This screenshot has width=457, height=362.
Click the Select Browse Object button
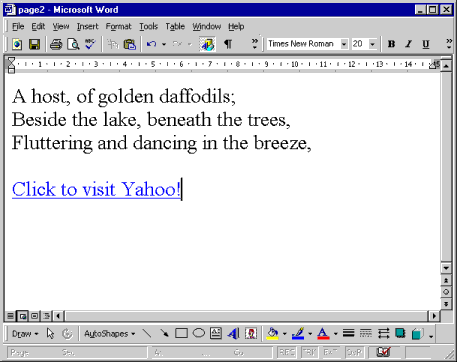click(446, 292)
